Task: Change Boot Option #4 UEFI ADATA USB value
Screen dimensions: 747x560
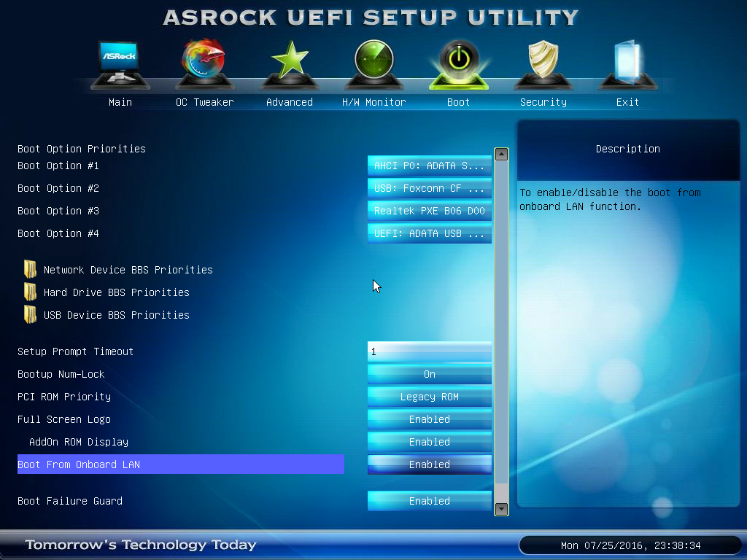Action: (x=429, y=233)
